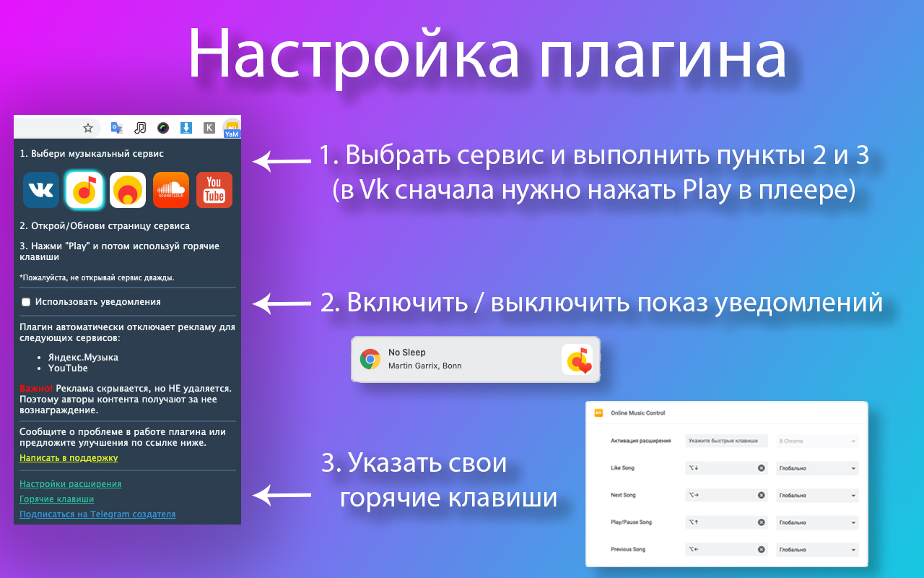924x578 pixels.
Task: Click the 'Like Song' label
Action: pyautogui.click(x=623, y=468)
